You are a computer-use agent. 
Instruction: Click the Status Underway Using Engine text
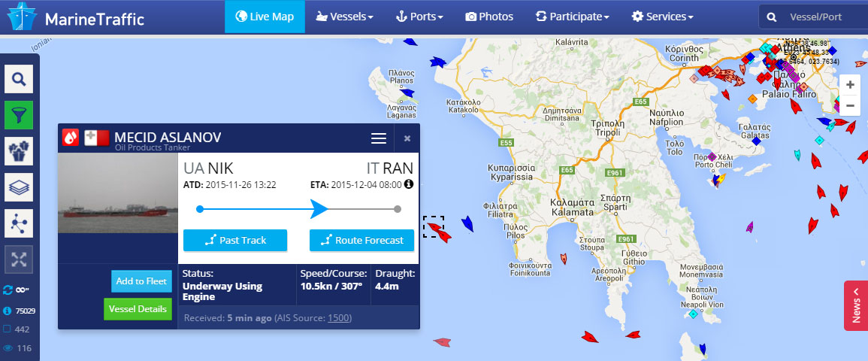pos(222,292)
